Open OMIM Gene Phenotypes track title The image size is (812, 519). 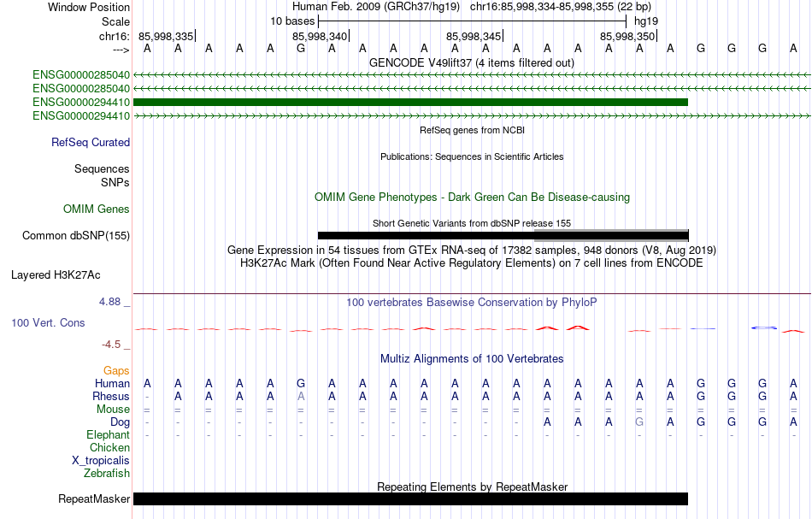point(472,198)
